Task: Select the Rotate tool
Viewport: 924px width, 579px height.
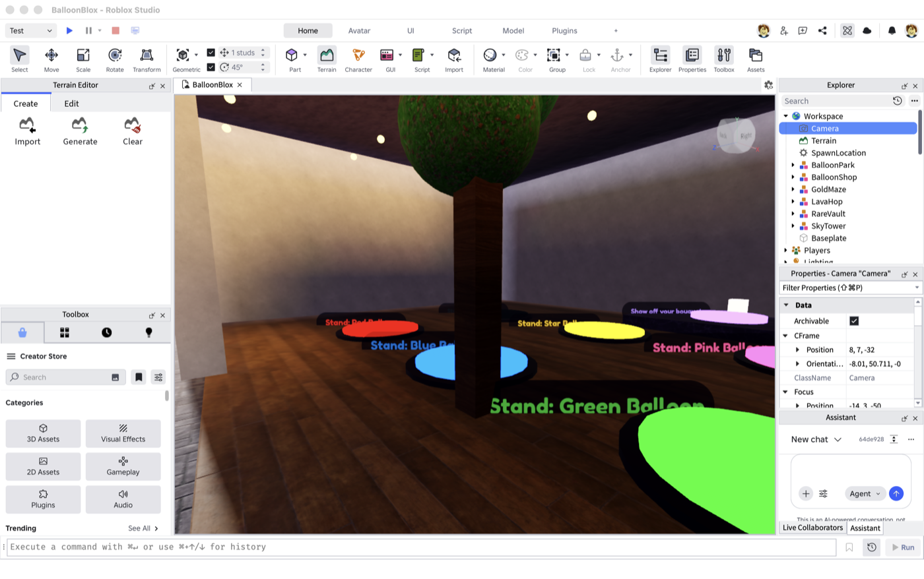Action: pyautogui.click(x=115, y=59)
